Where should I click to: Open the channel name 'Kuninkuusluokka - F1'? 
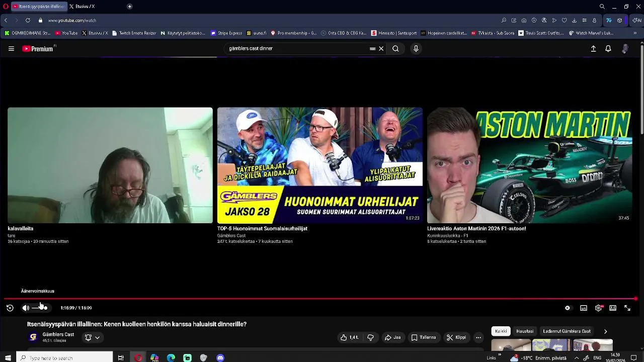tap(448, 235)
